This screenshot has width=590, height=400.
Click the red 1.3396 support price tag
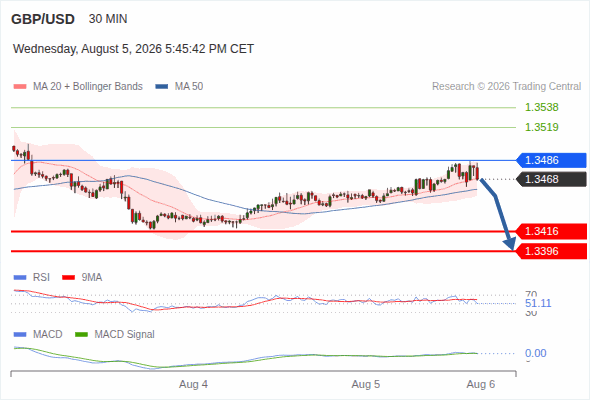pos(552,251)
